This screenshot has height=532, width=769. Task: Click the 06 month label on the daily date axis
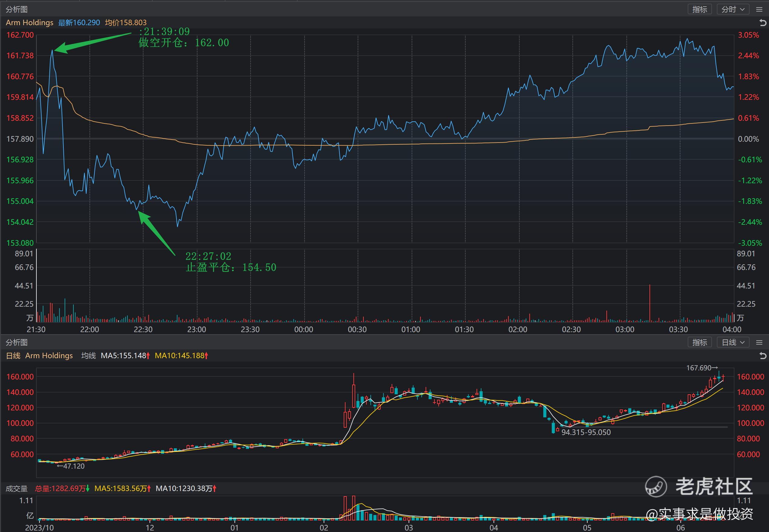click(681, 528)
